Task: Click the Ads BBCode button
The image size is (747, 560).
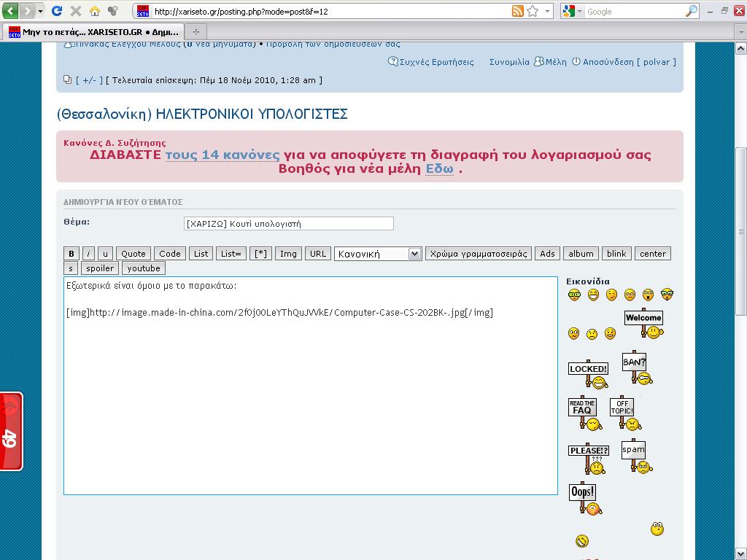Action: pyautogui.click(x=547, y=254)
